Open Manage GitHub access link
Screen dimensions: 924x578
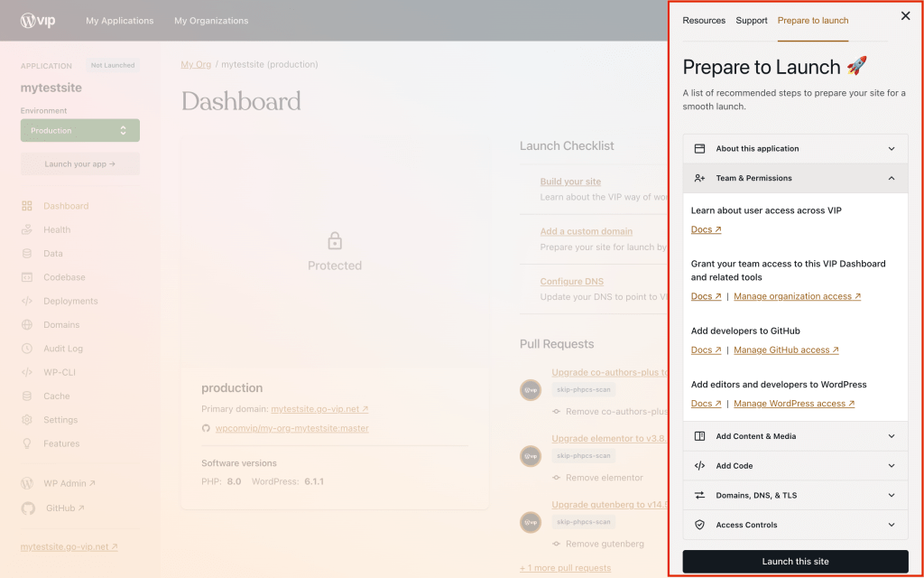pyautogui.click(x=786, y=350)
